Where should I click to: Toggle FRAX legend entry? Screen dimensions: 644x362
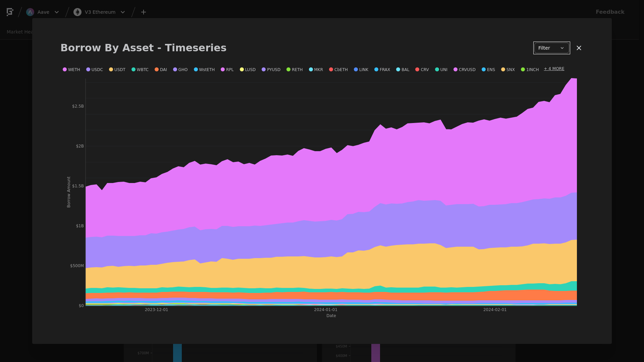tap(382, 70)
